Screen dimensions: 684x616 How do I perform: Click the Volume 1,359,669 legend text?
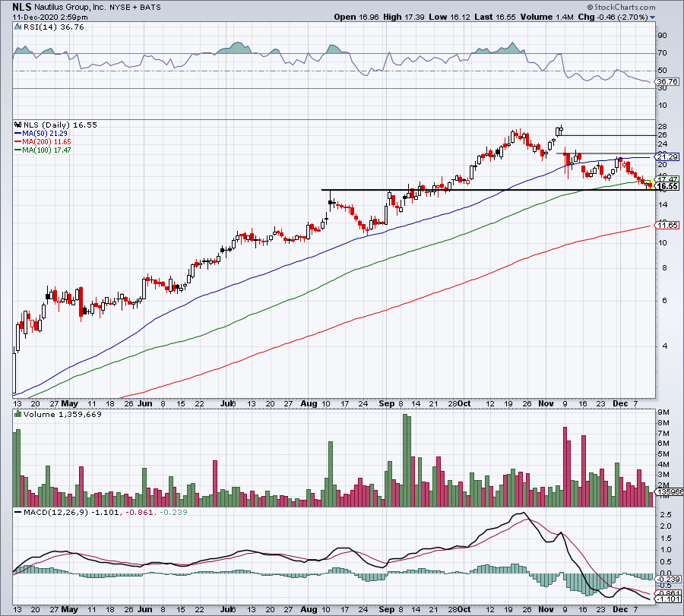[62, 414]
